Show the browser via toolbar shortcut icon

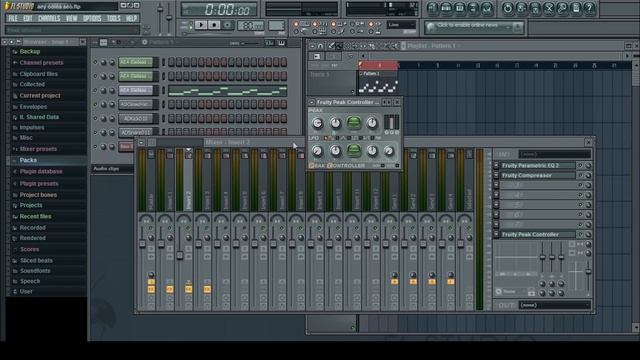point(473,8)
